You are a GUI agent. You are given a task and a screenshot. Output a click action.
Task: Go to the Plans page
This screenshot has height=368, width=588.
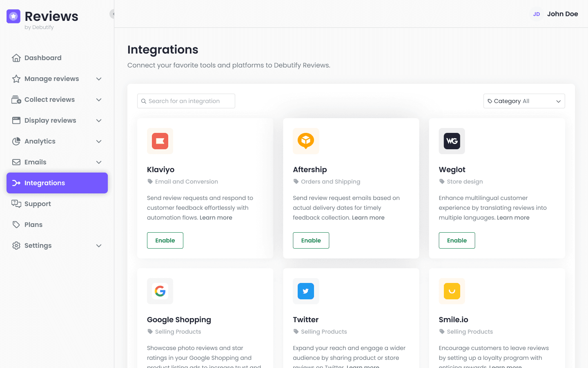[57, 225]
